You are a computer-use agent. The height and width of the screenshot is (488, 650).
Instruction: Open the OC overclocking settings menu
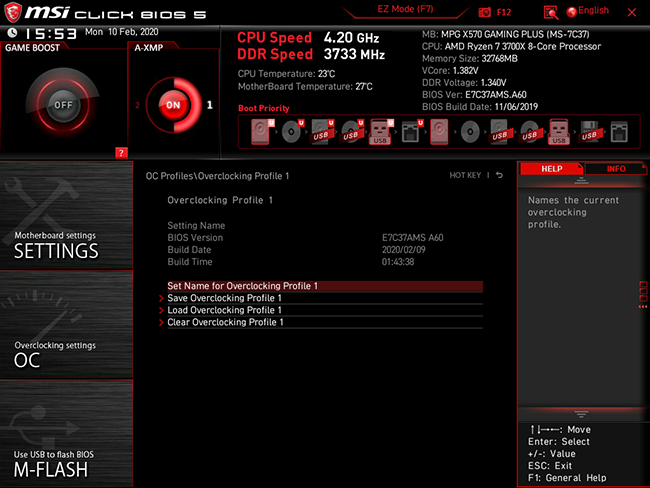point(66,324)
